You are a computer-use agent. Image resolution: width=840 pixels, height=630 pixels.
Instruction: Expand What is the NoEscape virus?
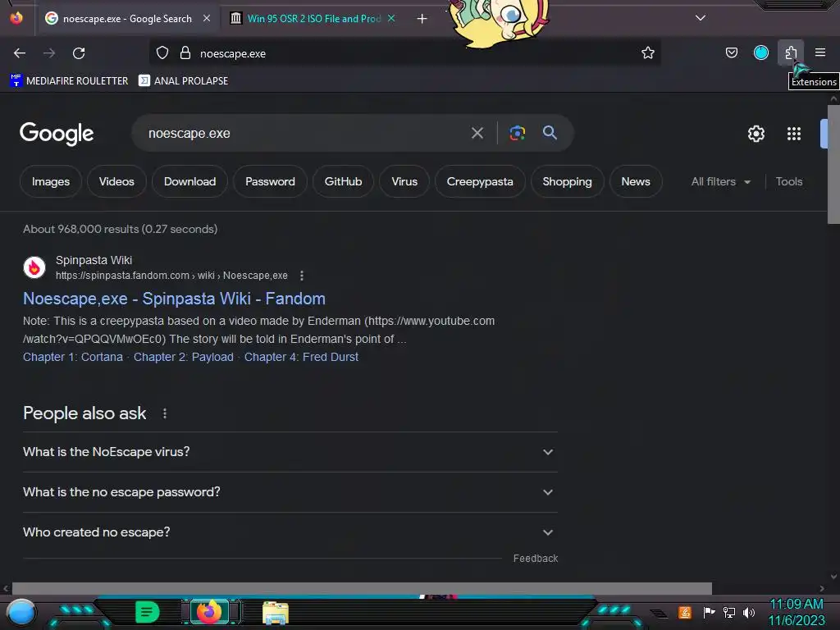click(x=290, y=452)
